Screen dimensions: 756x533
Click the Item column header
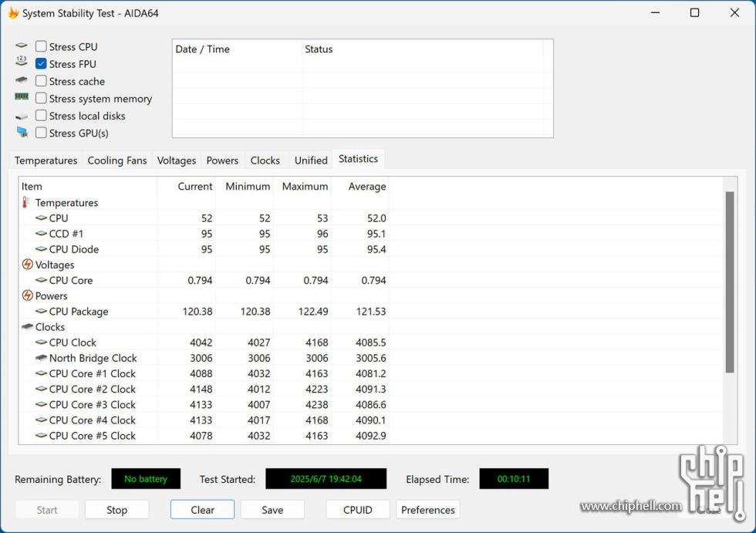click(x=87, y=187)
